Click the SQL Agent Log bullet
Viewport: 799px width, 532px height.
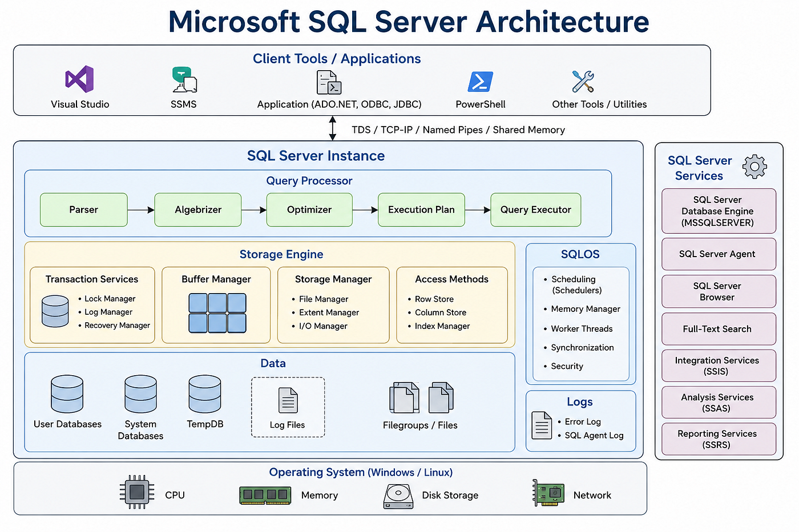[x=591, y=436]
